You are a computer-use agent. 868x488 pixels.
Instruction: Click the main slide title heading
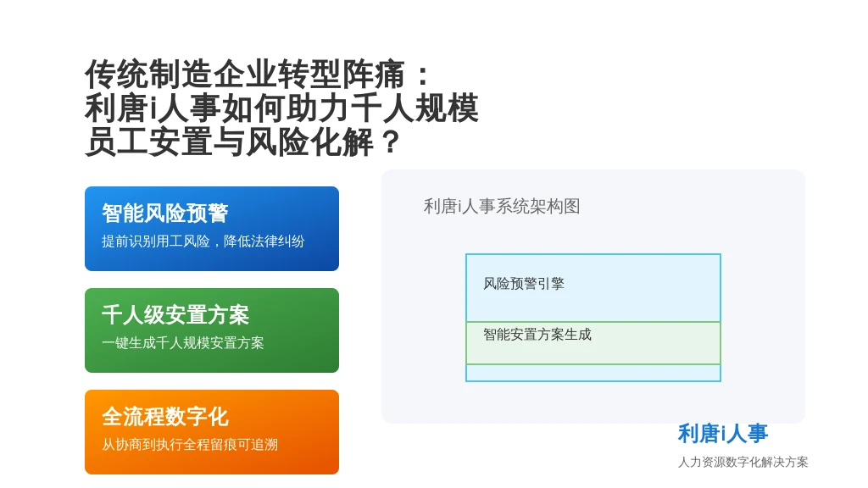281,108
